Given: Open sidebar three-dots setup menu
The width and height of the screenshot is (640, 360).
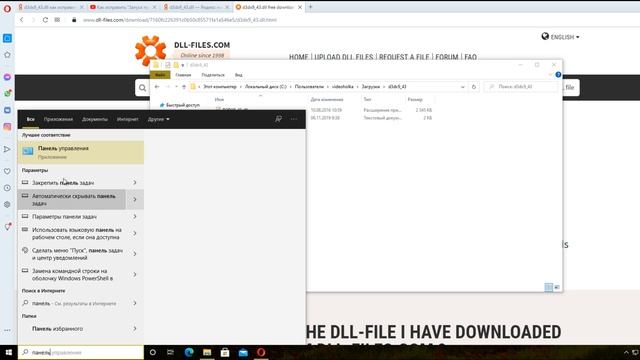Looking at the screenshot, I should (7, 330).
